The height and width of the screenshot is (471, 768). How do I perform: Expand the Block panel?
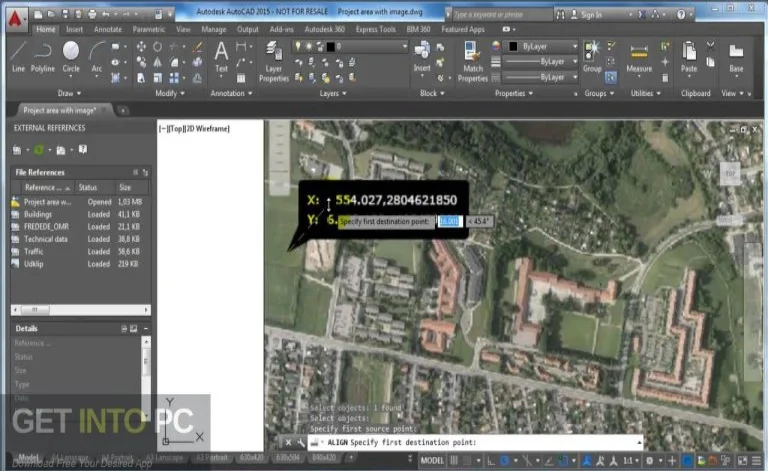click(x=432, y=93)
